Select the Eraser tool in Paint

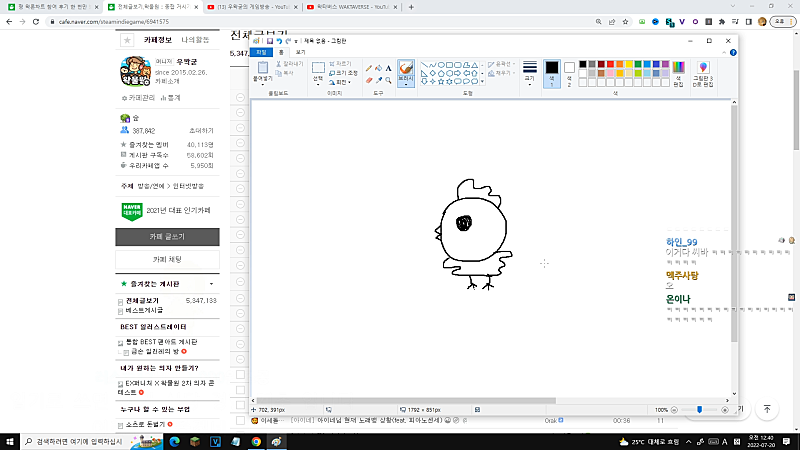tap(370, 80)
